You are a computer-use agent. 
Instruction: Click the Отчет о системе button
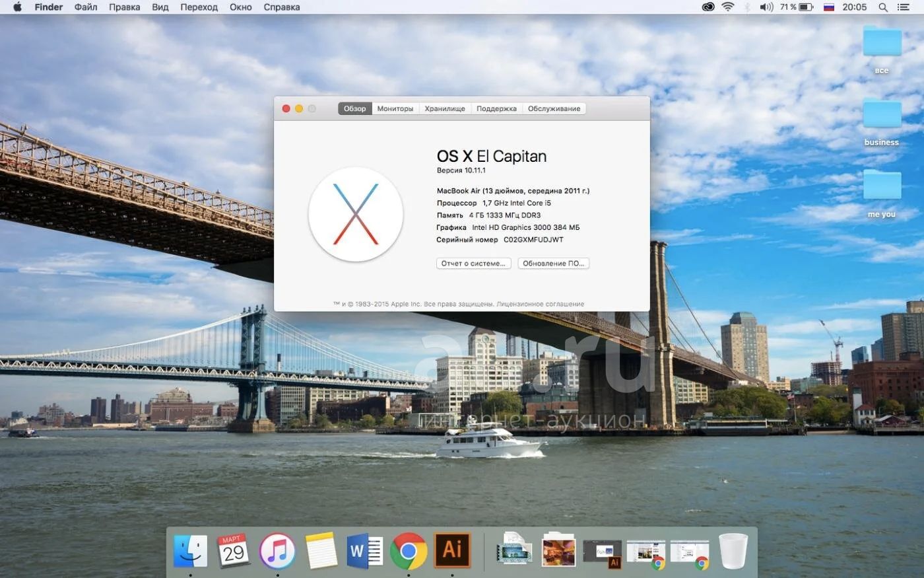click(x=473, y=264)
